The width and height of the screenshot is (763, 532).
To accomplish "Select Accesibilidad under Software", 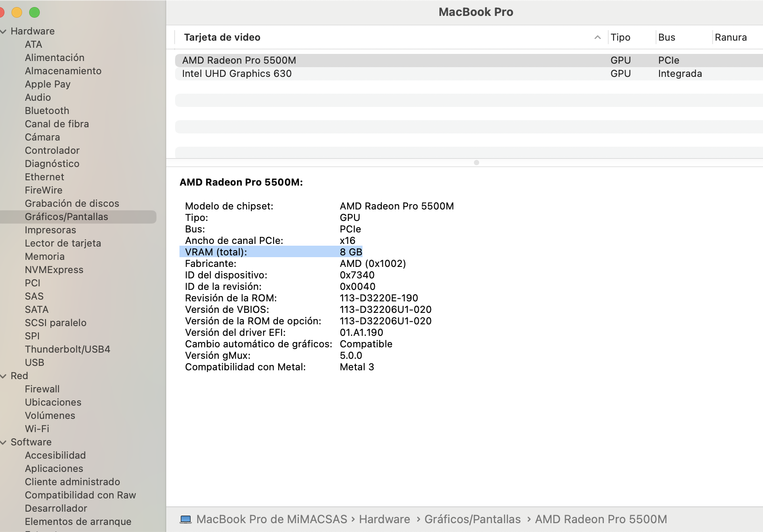I will [x=55, y=456].
